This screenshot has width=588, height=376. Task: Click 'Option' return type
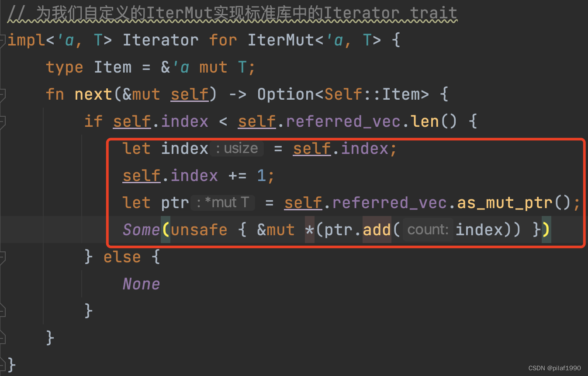[286, 94]
